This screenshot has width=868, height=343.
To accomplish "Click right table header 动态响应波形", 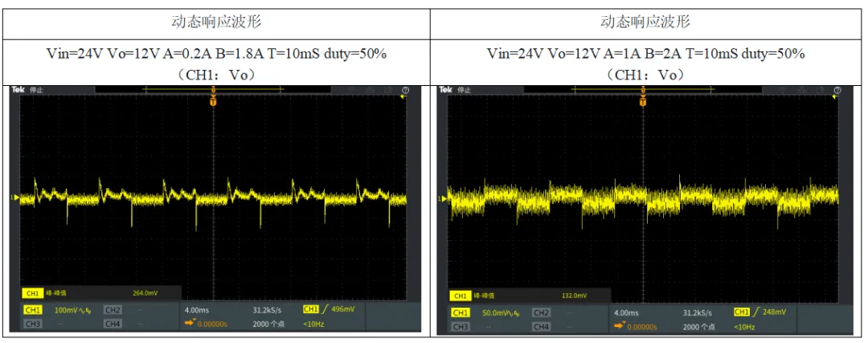I will click(645, 22).
